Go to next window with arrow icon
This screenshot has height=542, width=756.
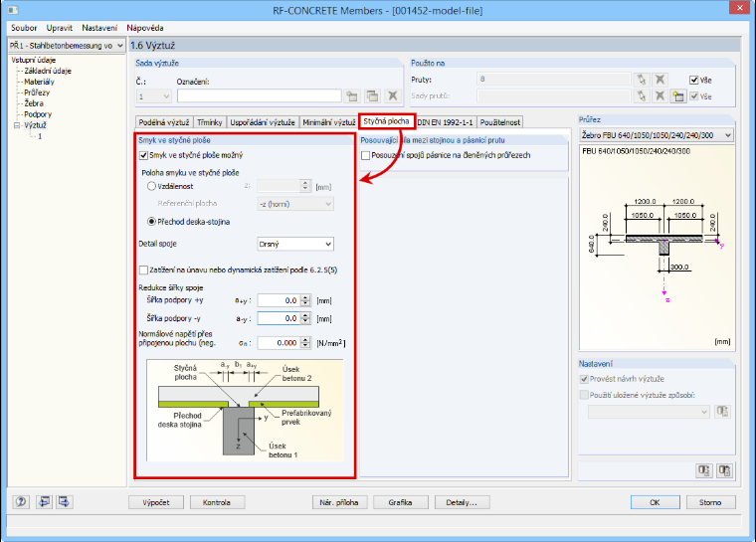point(64,502)
